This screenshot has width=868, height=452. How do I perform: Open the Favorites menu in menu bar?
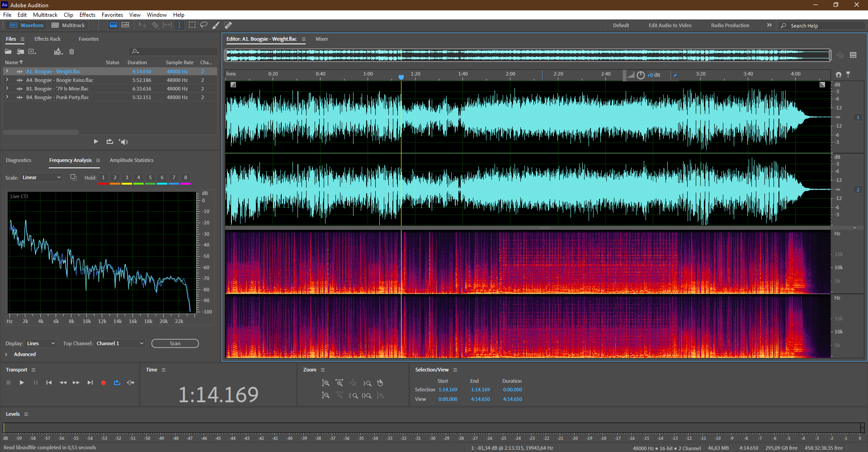112,15
